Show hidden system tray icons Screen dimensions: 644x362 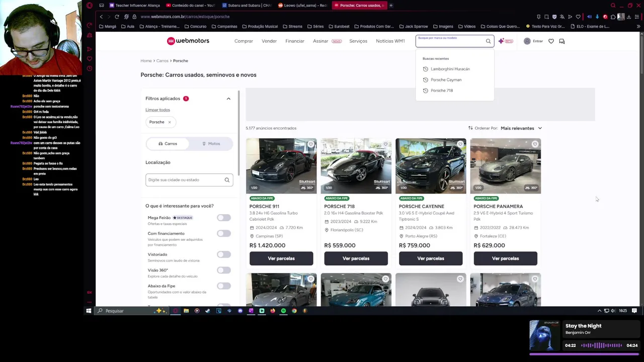click(599, 311)
